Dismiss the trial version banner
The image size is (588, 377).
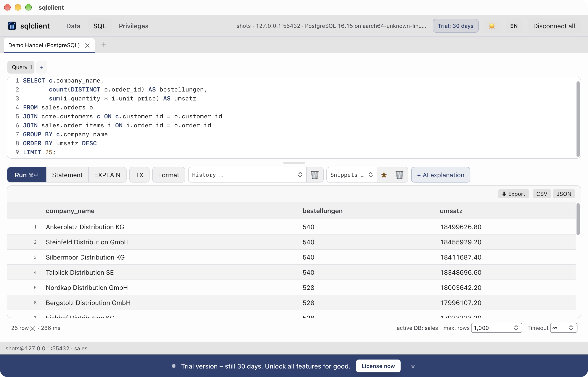(x=413, y=366)
